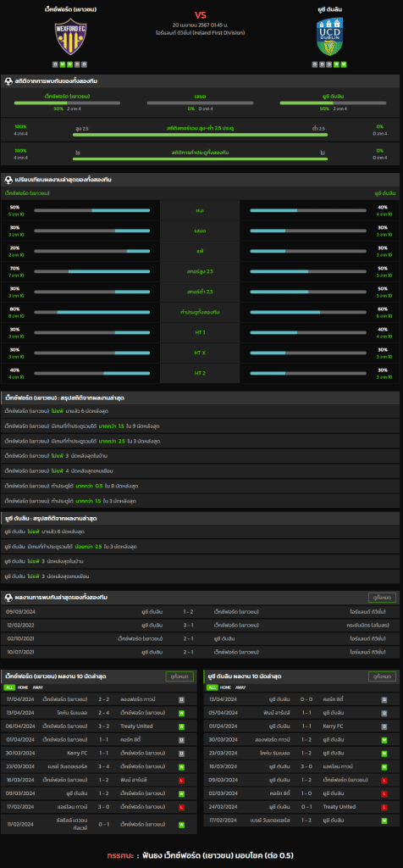
Task: Click both-teams-to-score ใช่/ไม่ statistic bar
Action: tap(200, 159)
